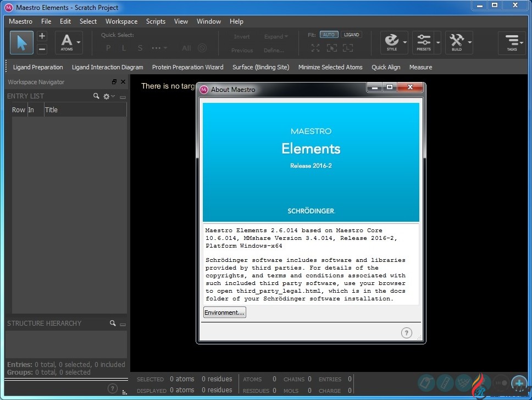The width and height of the screenshot is (532, 400).
Task: Click the search icon in Structure Hierarchy
Action: 113,324
